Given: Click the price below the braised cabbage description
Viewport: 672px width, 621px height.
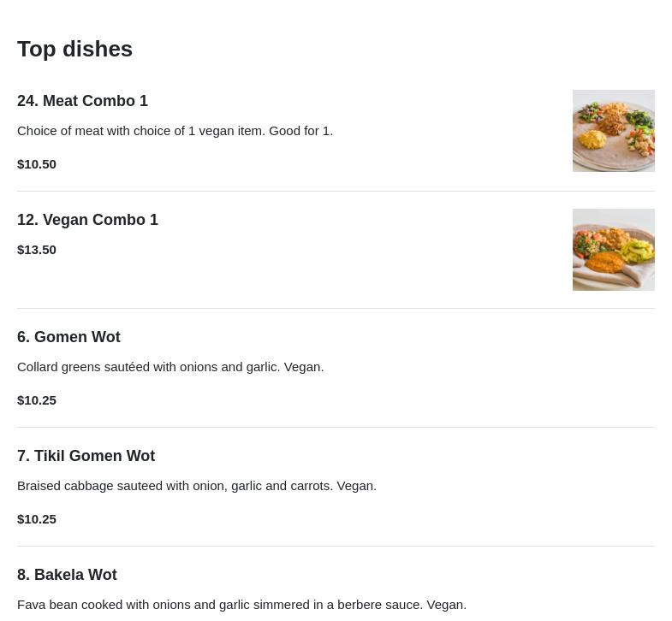Looking at the screenshot, I should (37, 518).
